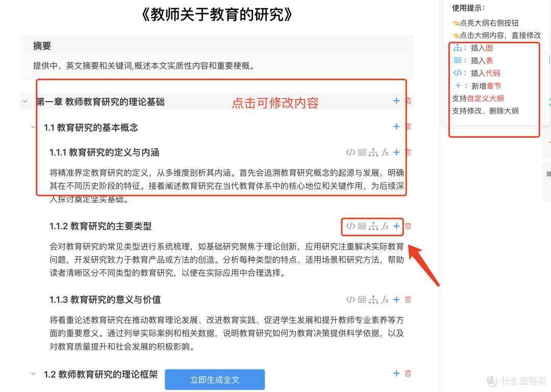The width and height of the screenshot is (551, 392).
Task: Edit heading 第一章 教师教育研究的理论基础
Action: (101, 102)
